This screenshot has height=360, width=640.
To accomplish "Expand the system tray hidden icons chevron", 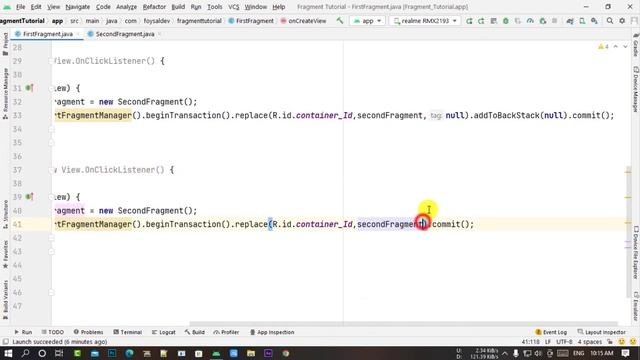I will pyautogui.click(x=505, y=353).
